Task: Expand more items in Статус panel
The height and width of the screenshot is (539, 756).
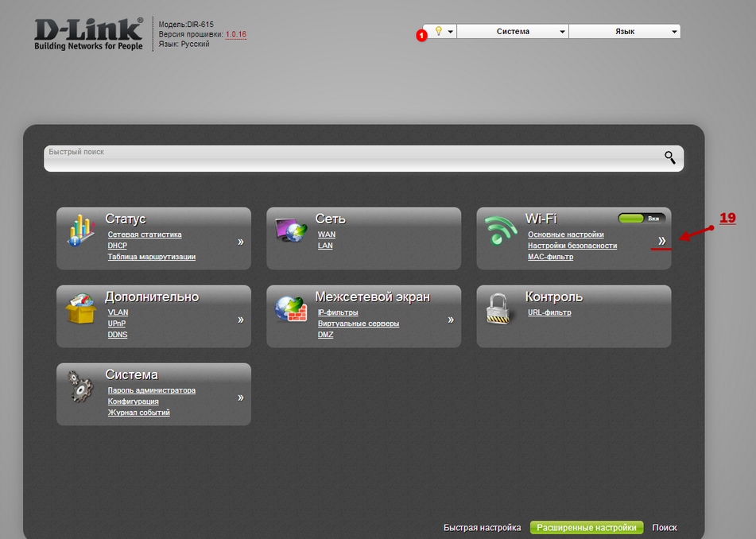Action: (x=241, y=242)
